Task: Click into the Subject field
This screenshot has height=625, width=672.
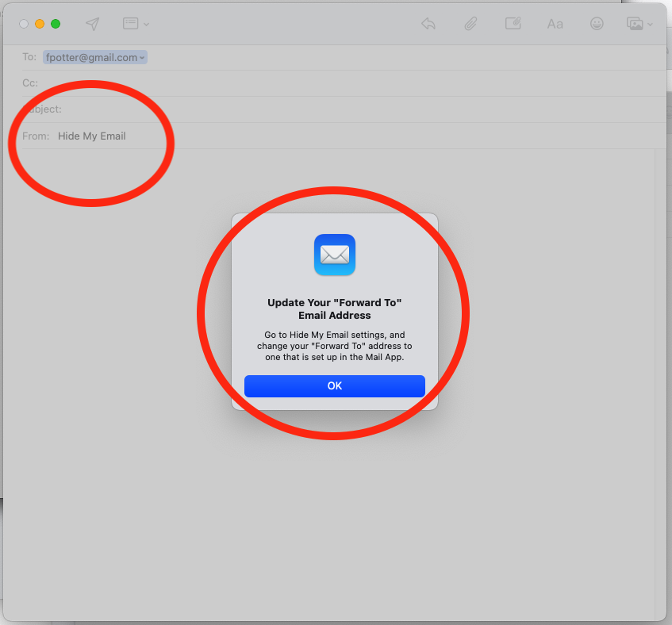Action: 343,109
